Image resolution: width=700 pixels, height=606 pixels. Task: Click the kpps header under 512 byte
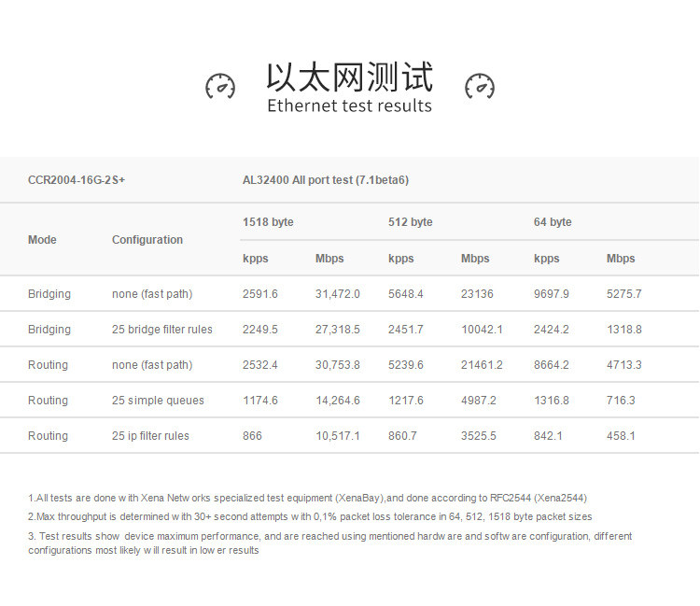click(401, 259)
